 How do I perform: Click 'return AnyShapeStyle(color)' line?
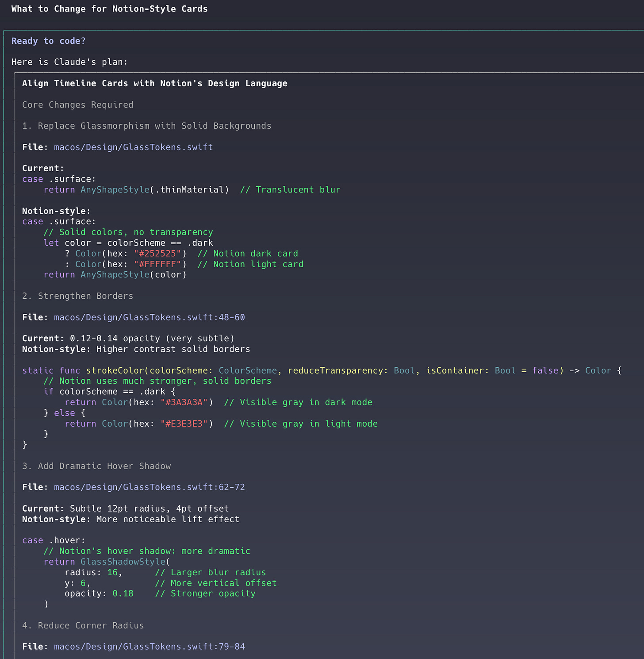tap(115, 274)
